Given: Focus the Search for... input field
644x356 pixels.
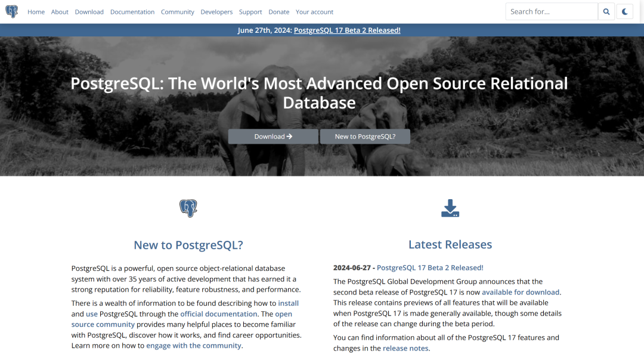Looking at the screenshot, I should coord(552,11).
